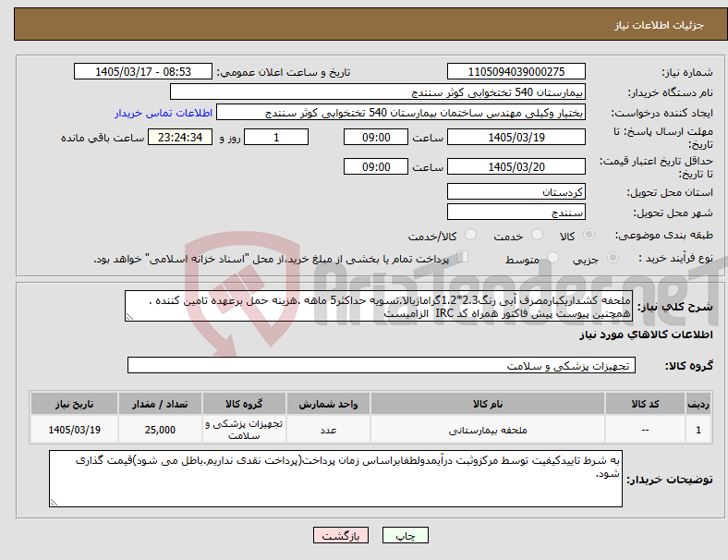Viewport: 728px width, 560px height.
Task: Click the remaining time 23:24:34 field
Action: [x=180, y=137]
